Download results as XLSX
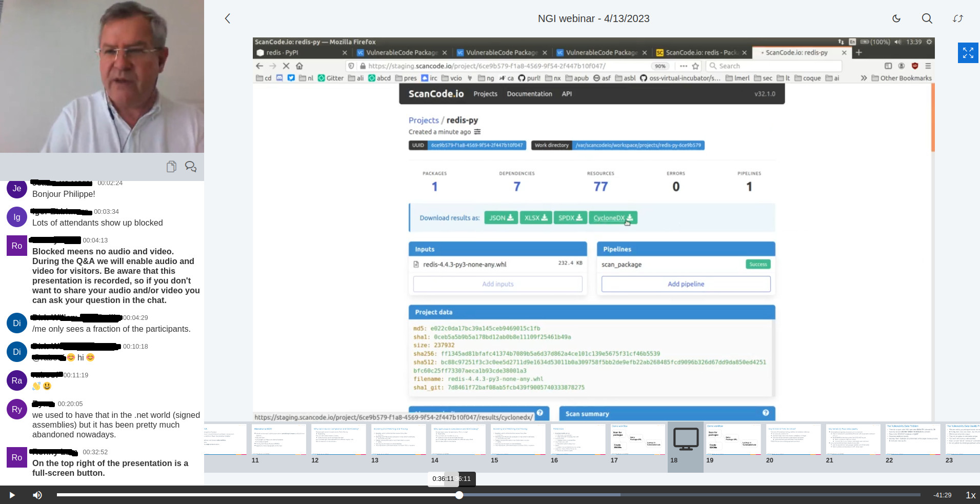Screen dimensions: 980x504 (x=536, y=218)
